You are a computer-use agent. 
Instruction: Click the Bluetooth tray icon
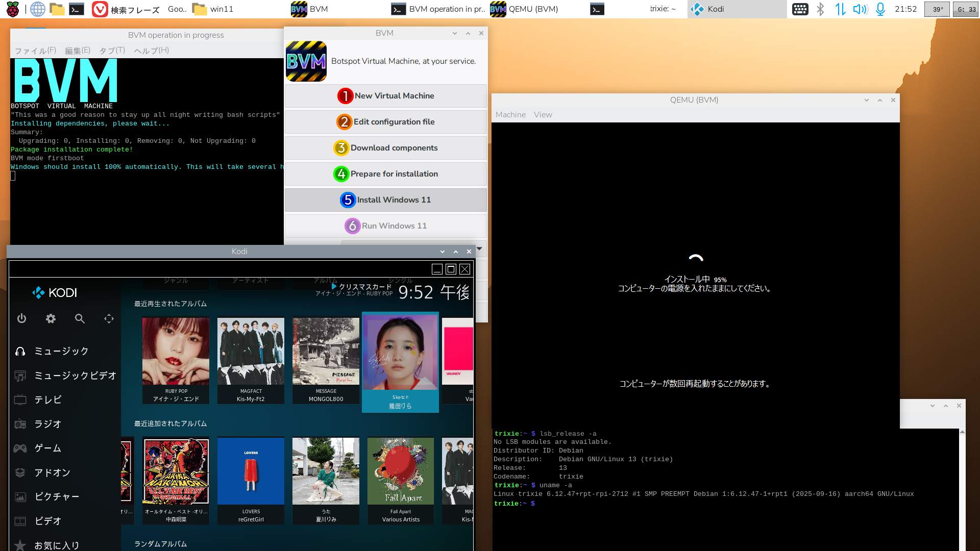820,9
